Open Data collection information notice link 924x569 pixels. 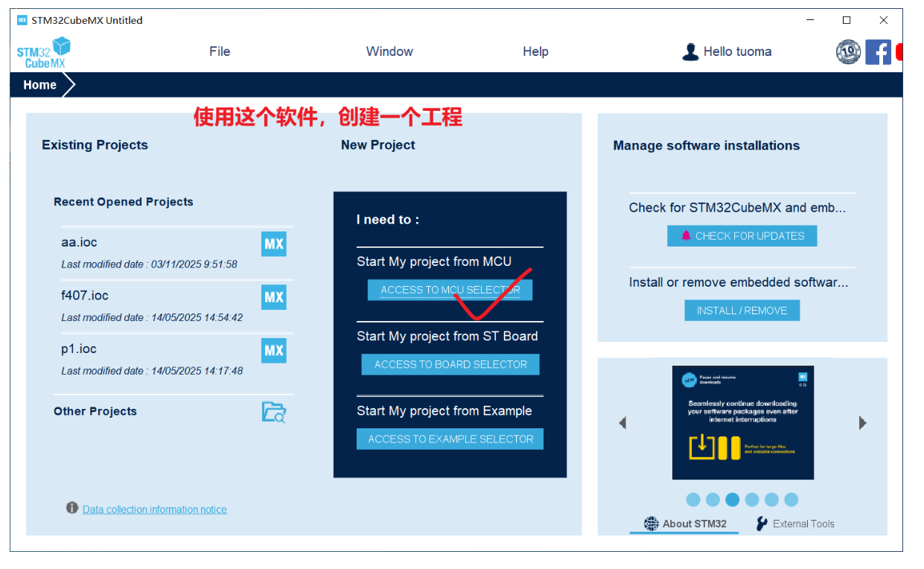(x=155, y=509)
